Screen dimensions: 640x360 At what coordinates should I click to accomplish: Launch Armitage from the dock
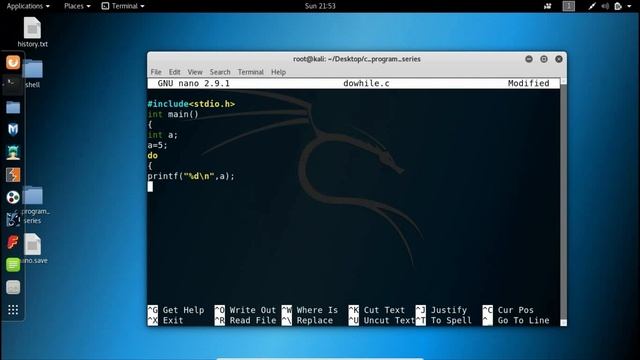13,152
